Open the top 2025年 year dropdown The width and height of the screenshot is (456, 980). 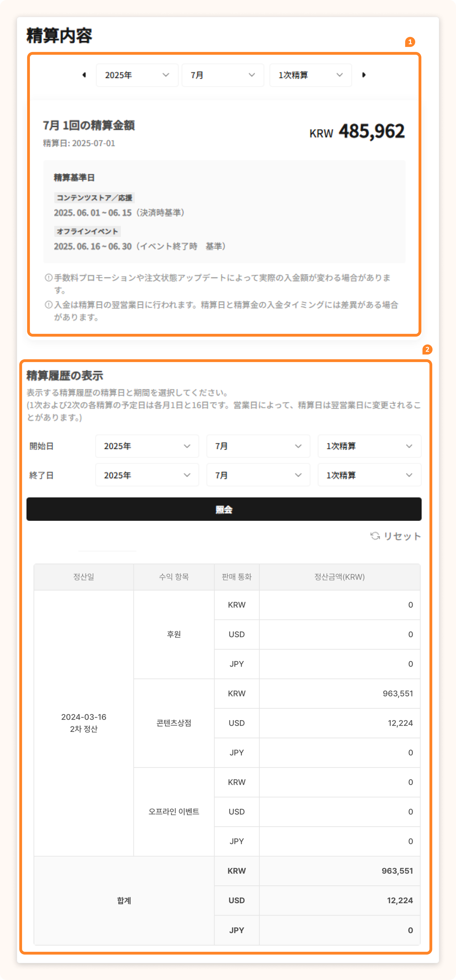pos(137,75)
